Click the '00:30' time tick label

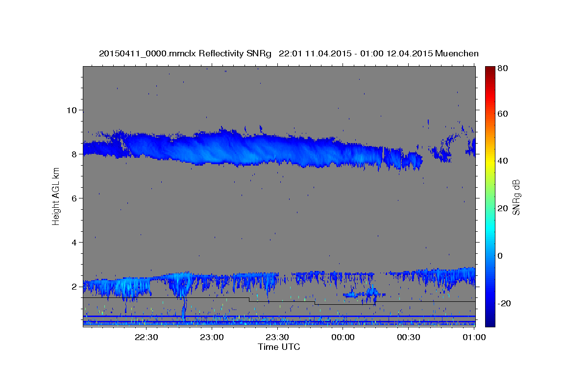pos(409,337)
